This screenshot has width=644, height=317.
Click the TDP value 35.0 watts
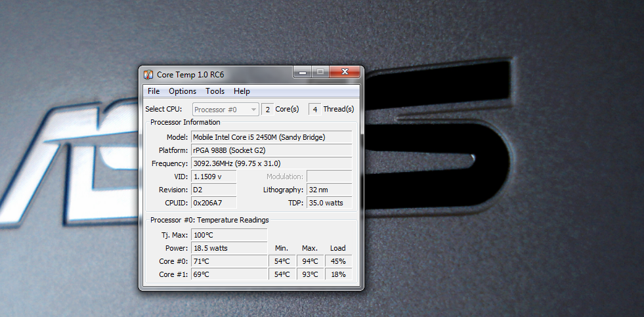(x=330, y=203)
